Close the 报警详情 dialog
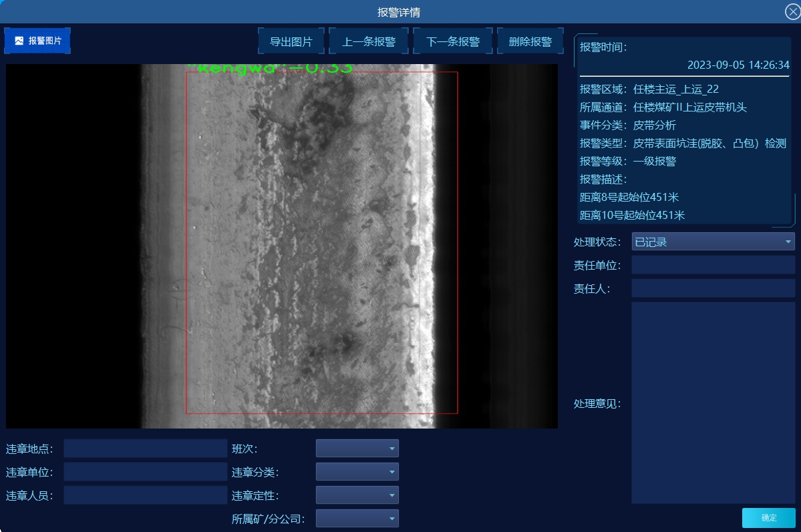 (793, 11)
